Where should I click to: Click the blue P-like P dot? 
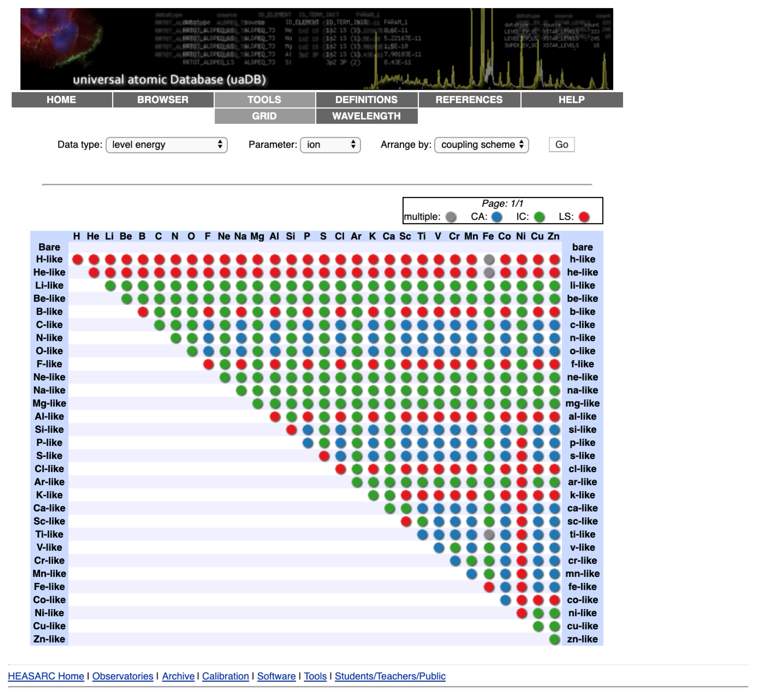pos(308,443)
